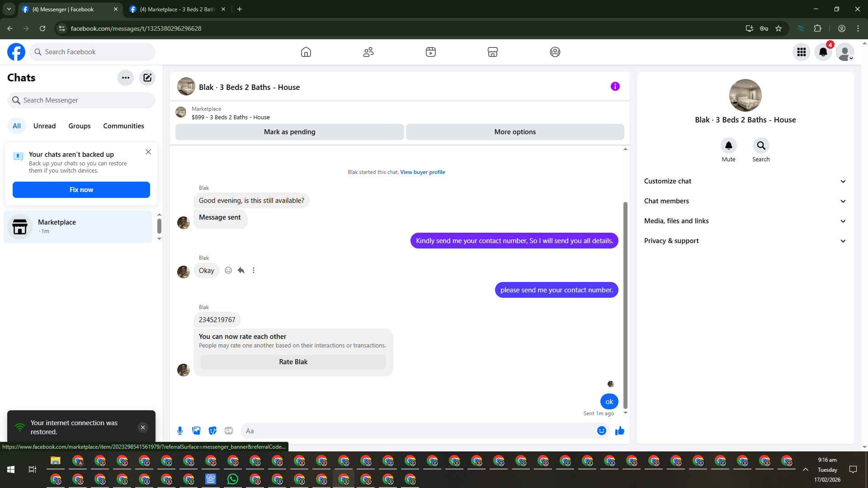Click Mark as pending button
Image resolution: width=868 pixels, height=488 pixels.
(x=290, y=132)
